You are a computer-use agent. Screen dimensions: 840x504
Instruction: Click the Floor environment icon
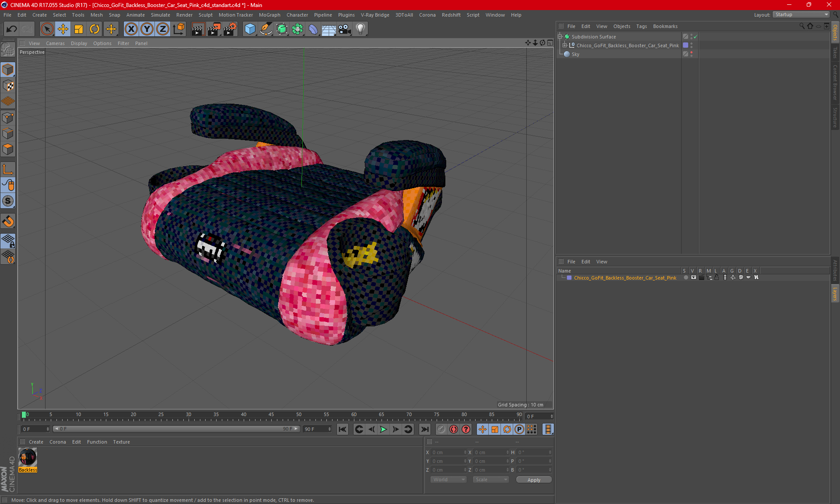click(329, 29)
